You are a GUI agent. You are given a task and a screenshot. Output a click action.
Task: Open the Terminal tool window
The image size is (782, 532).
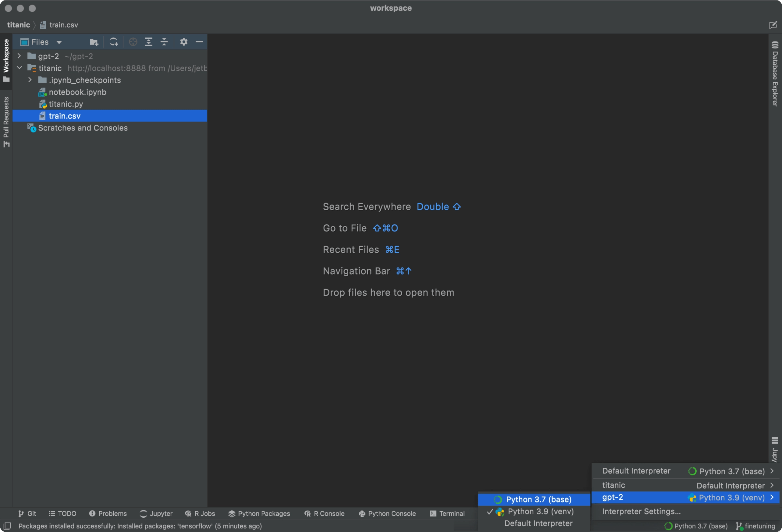pyautogui.click(x=448, y=513)
